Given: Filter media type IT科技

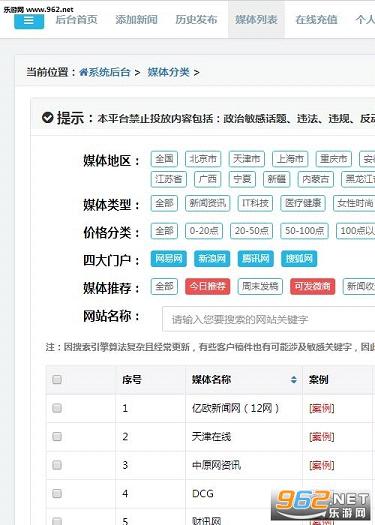Looking at the screenshot, I should click(x=255, y=203).
